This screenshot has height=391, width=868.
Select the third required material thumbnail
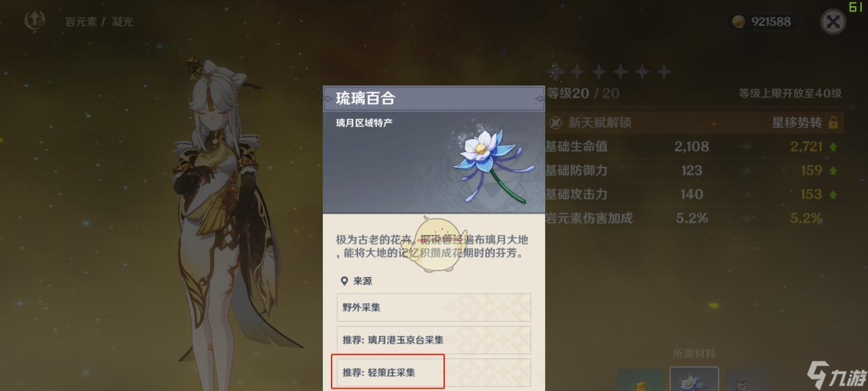[747, 379]
